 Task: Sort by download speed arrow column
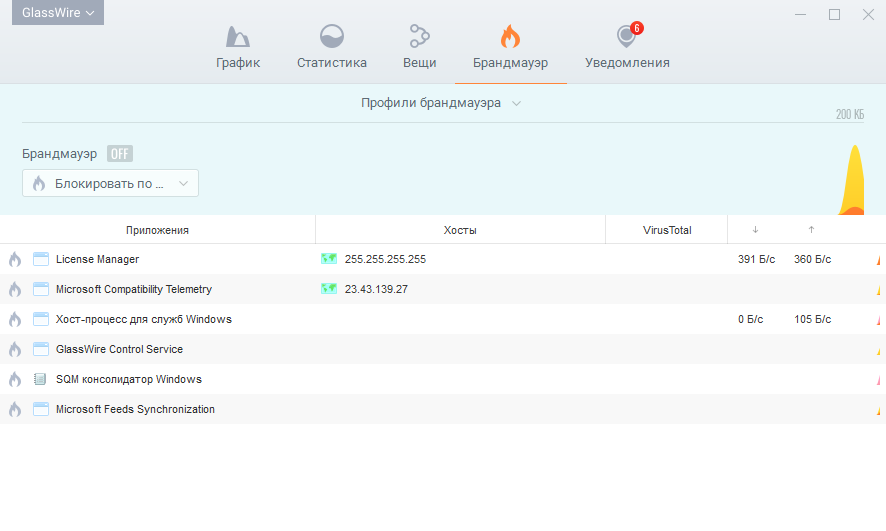pyautogui.click(x=755, y=229)
